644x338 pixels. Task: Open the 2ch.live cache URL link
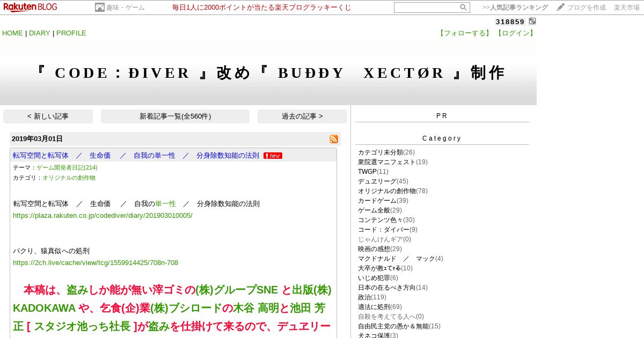point(96,263)
